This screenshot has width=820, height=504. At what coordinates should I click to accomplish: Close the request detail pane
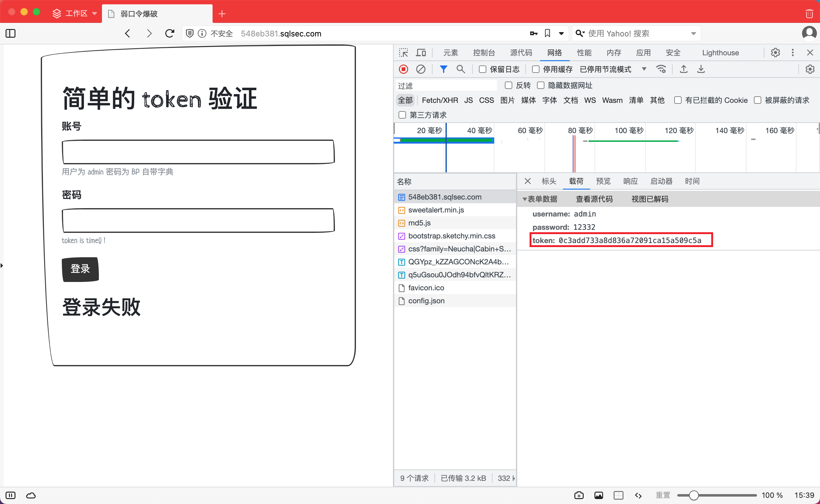coord(527,181)
